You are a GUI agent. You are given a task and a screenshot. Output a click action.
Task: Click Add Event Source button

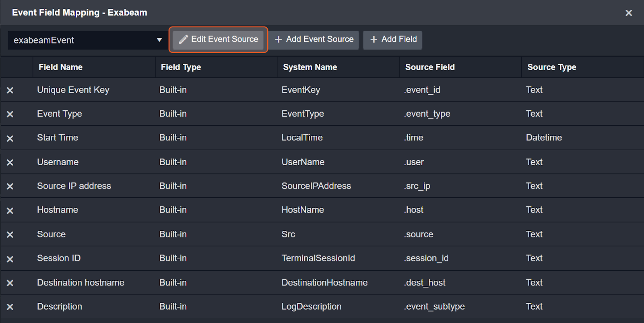click(314, 39)
